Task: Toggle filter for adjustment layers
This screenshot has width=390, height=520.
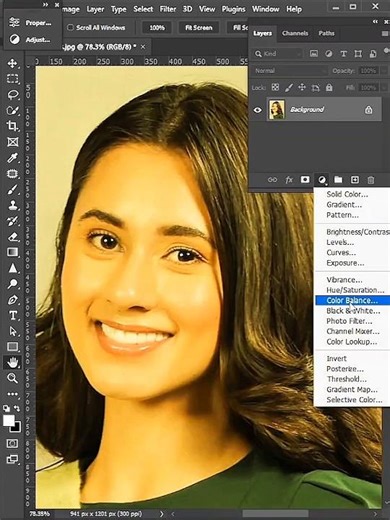Action: coord(329,53)
